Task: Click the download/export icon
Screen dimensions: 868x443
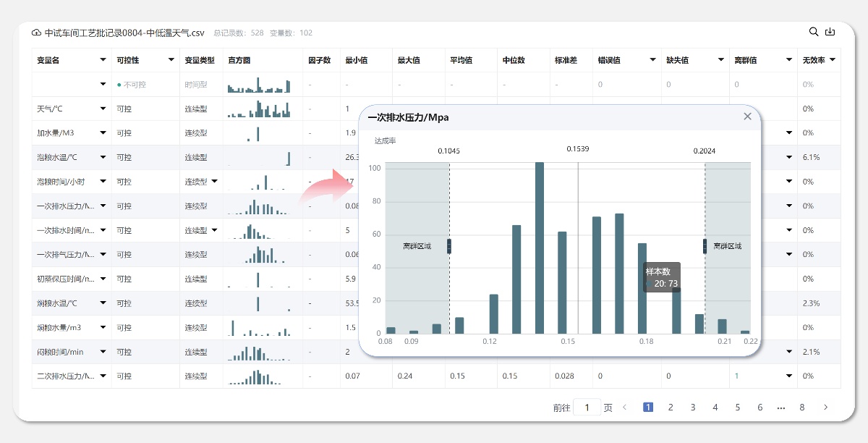Action: [830, 32]
